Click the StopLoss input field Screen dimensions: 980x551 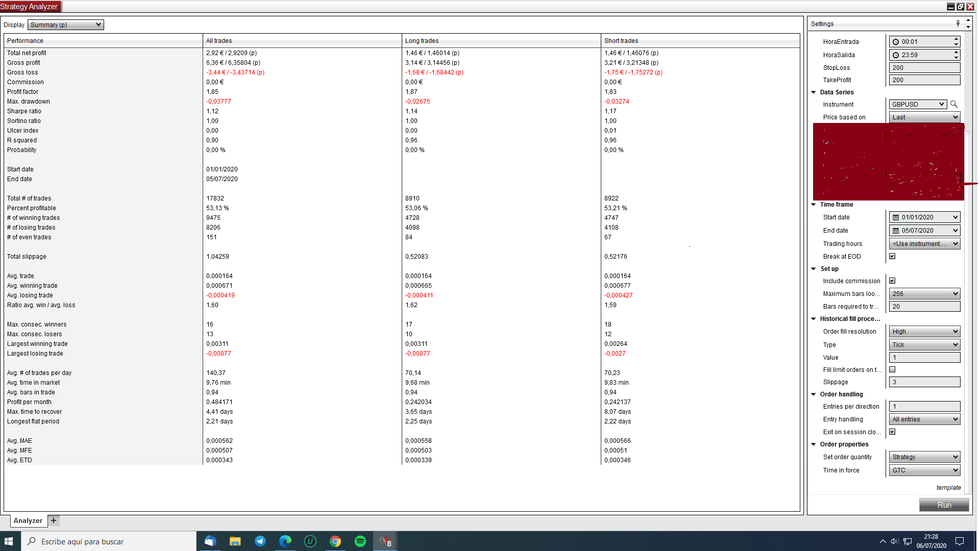[924, 67]
